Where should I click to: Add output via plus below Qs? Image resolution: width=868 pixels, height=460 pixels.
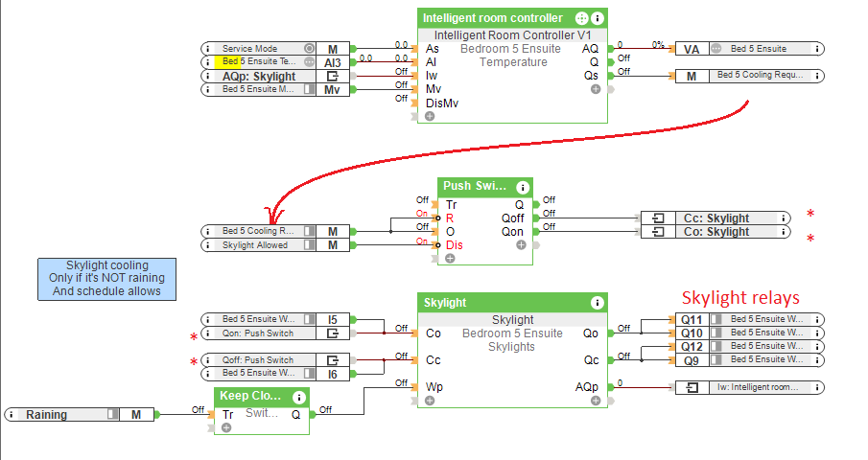[x=596, y=89]
